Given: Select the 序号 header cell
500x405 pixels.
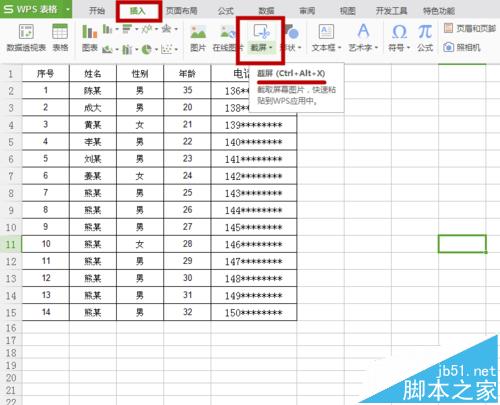Looking at the screenshot, I should tap(46, 73).
